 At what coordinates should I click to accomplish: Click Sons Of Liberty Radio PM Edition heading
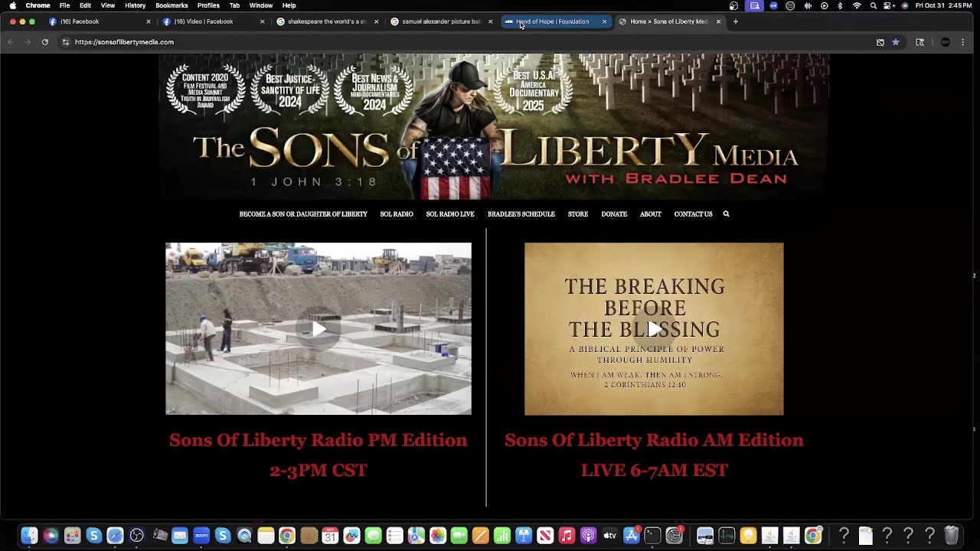tap(318, 440)
